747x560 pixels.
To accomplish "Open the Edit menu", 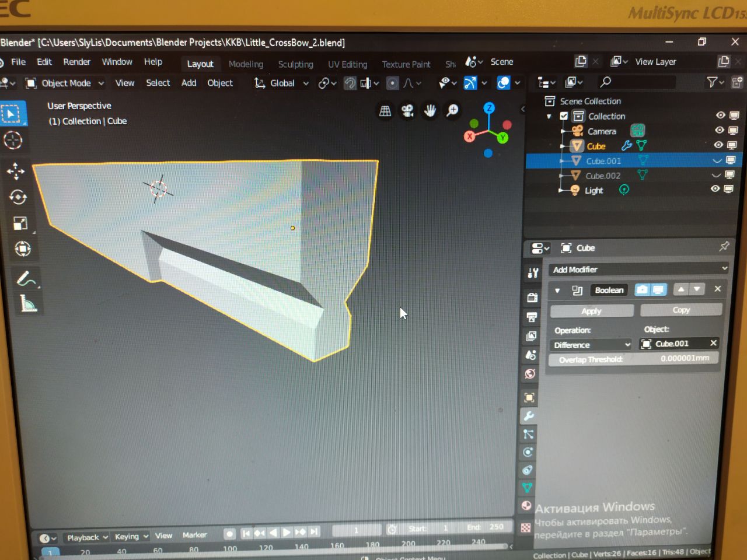I will [x=44, y=62].
